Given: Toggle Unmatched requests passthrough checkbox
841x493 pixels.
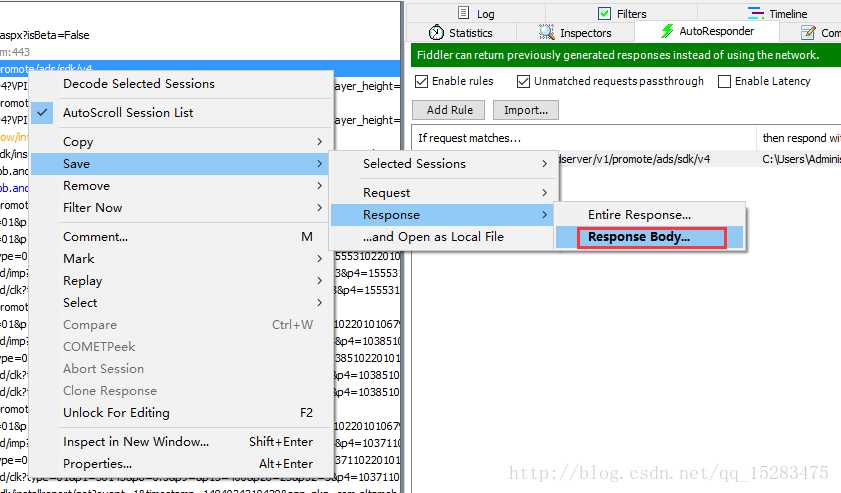Looking at the screenshot, I should (523, 81).
